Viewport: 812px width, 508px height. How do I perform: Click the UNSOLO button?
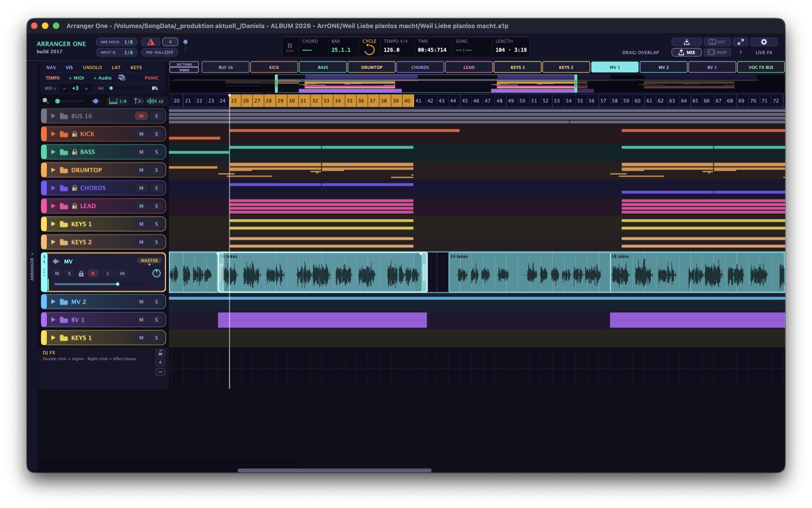pyautogui.click(x=92, y=68)
